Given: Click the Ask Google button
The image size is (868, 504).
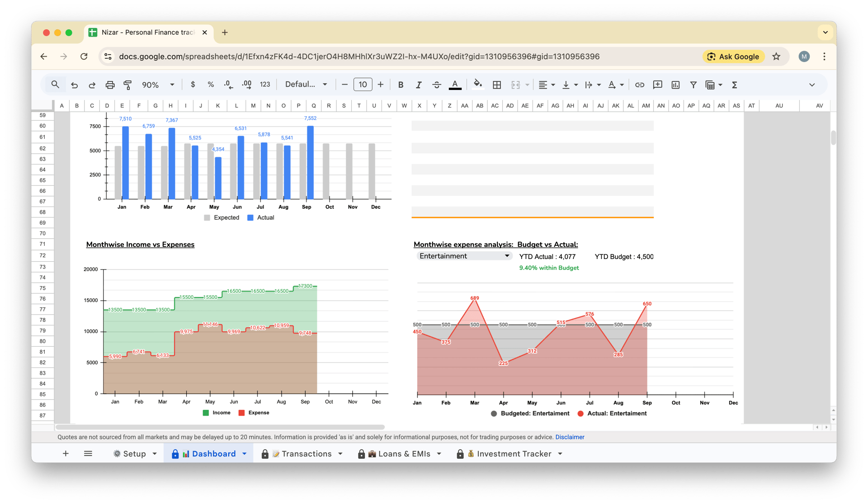Looking at the screenshot, I should pyautogui.click(x=733, y=57).
